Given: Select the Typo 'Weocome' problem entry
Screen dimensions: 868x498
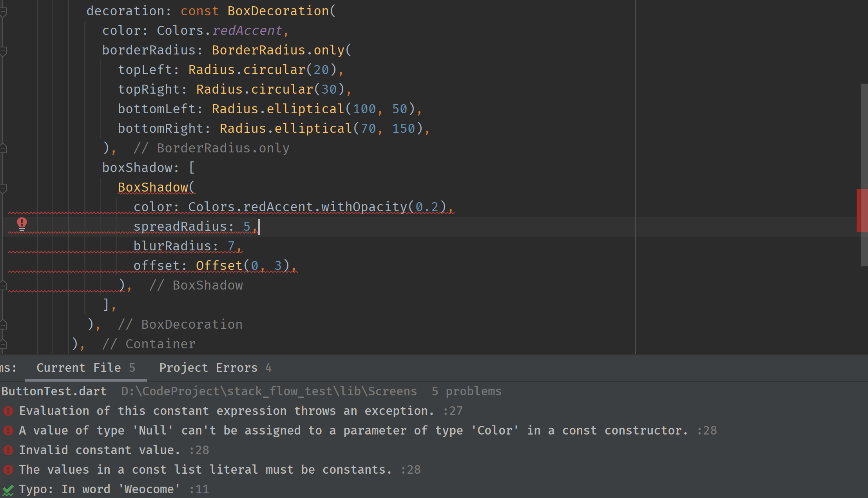Looking at the screenshot, I should (100, 489).
